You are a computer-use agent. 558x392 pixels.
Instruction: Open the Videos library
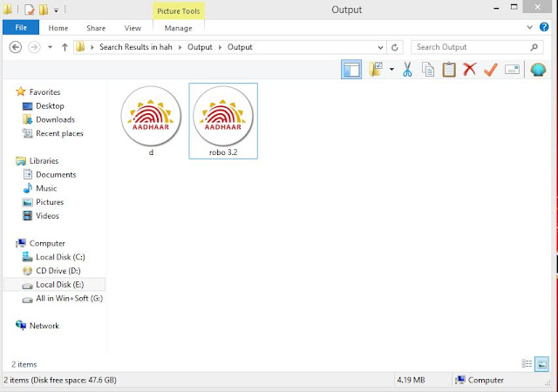(47, 216)
